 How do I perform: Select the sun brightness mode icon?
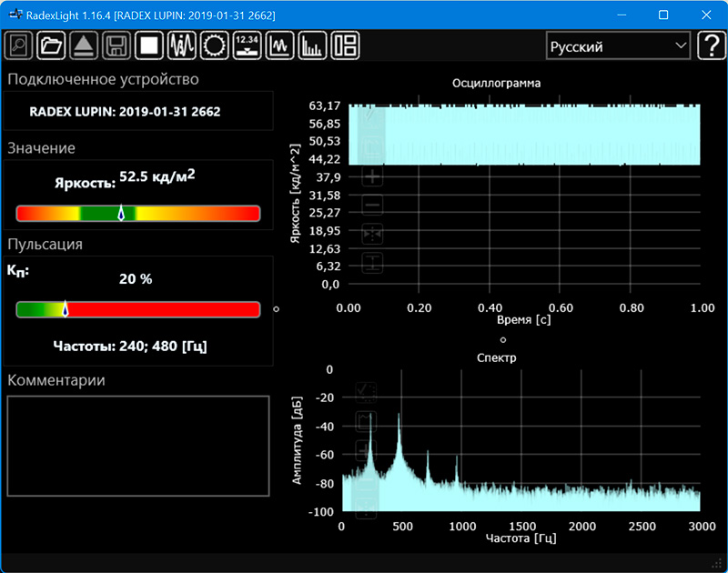coord(215,45)
